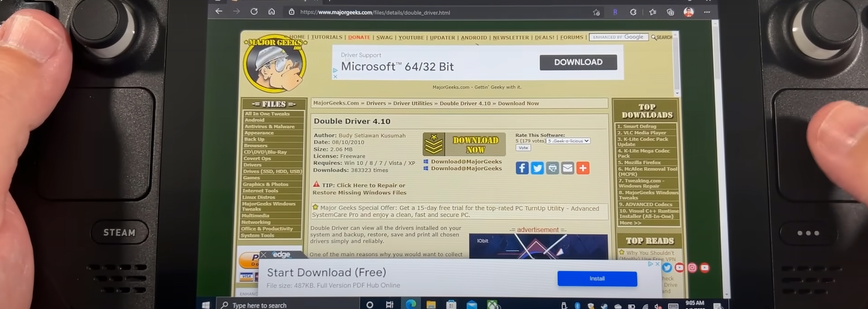Screen dimensions: 868x309
Task: Open FORUMS in site navigation
Action: coord(572,38)
